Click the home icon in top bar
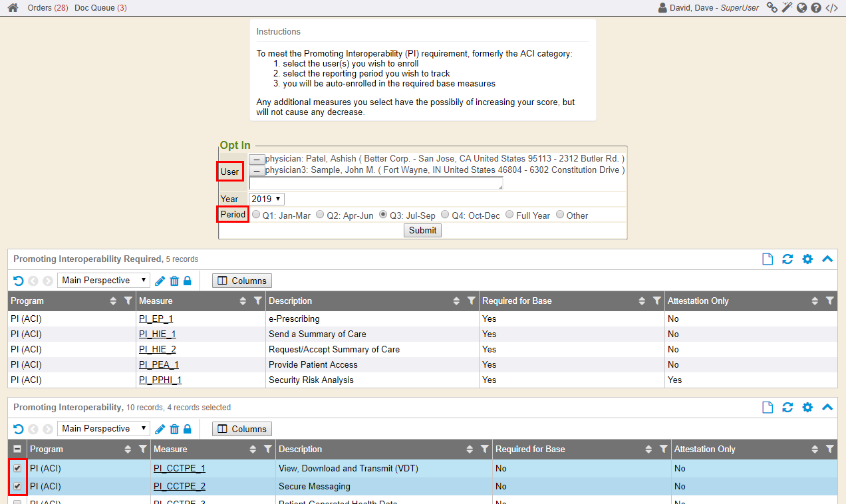This screenshot has width=846, height=504. click(x=13, y=8)
